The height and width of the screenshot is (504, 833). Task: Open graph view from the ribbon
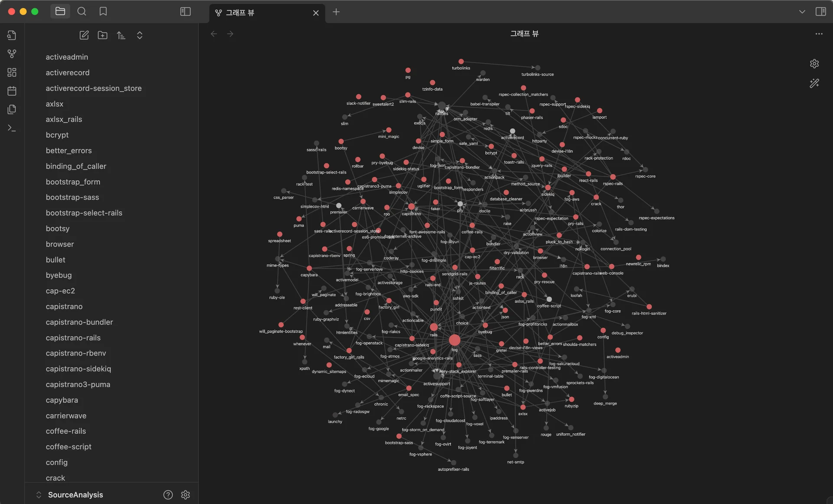[12, 54]
